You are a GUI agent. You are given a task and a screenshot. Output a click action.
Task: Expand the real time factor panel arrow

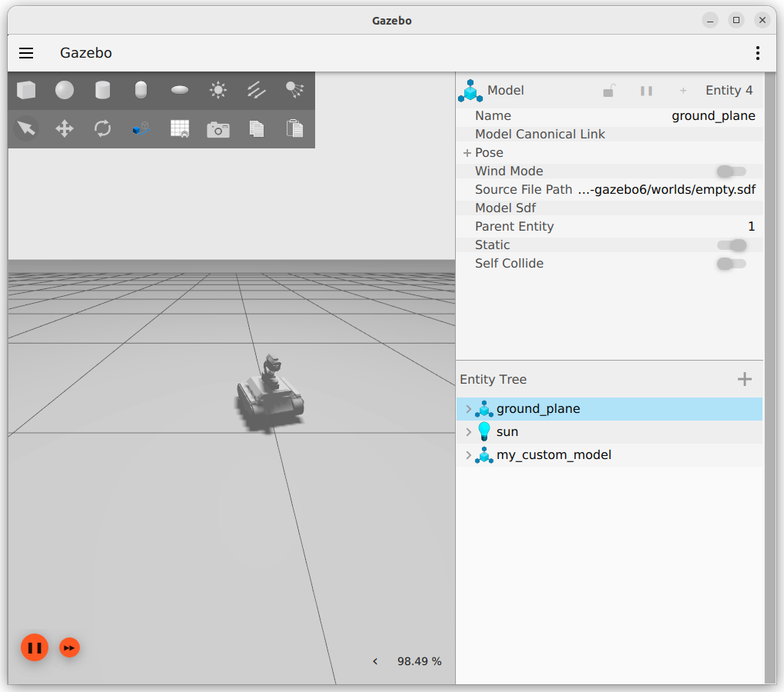[x=375, y=661]
